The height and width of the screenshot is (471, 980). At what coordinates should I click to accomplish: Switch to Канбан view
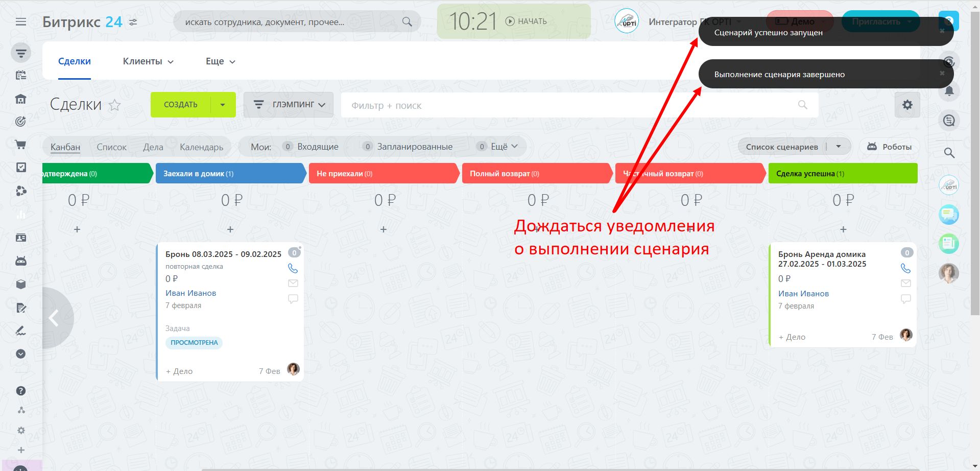[65, 147]
